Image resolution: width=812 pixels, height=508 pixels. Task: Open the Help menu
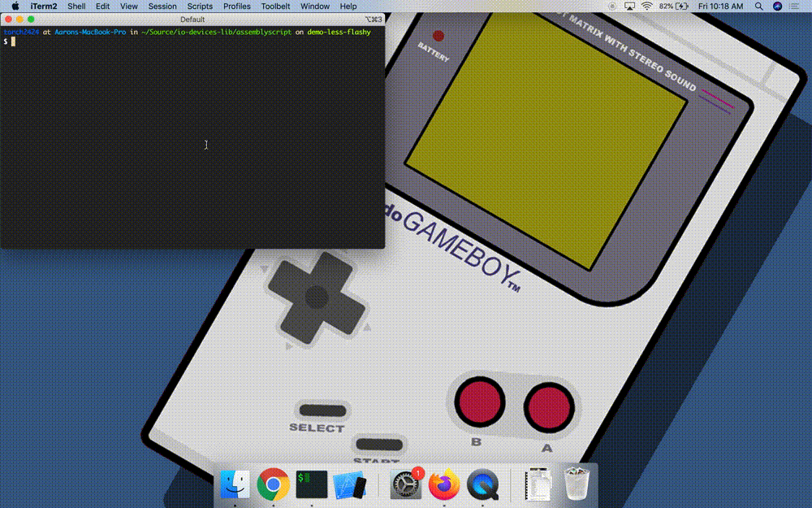point(348,7)
